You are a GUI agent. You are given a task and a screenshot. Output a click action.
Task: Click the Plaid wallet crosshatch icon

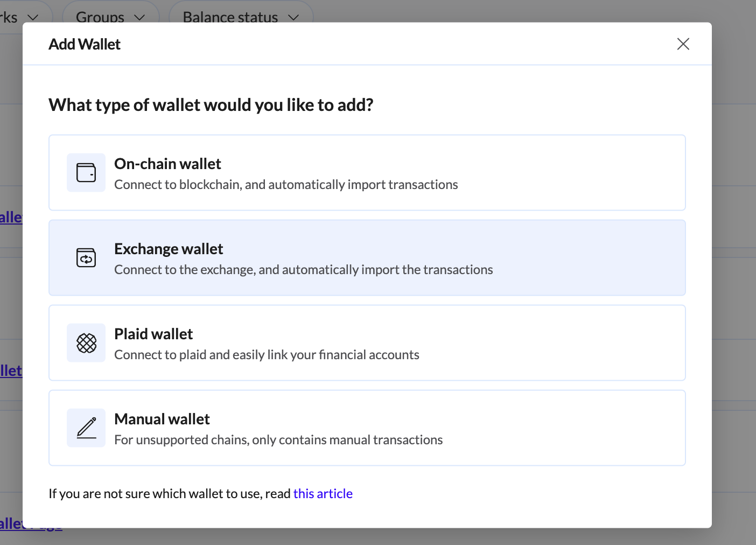pyautogui.click(x=86, y=343)
